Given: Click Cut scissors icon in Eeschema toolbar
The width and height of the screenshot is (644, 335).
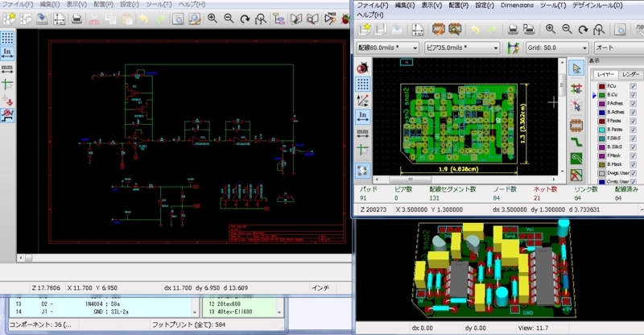Looking at the screenshot, I should point(94,19).
